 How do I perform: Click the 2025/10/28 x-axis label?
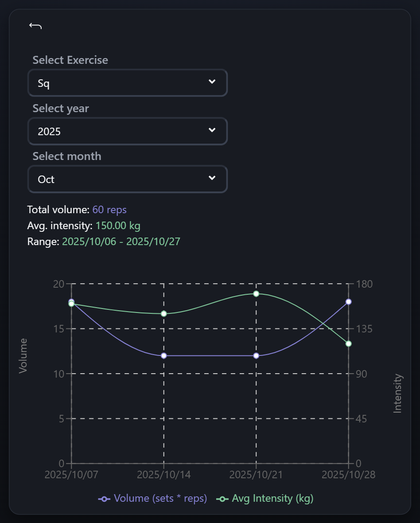[x=348, y=475]
